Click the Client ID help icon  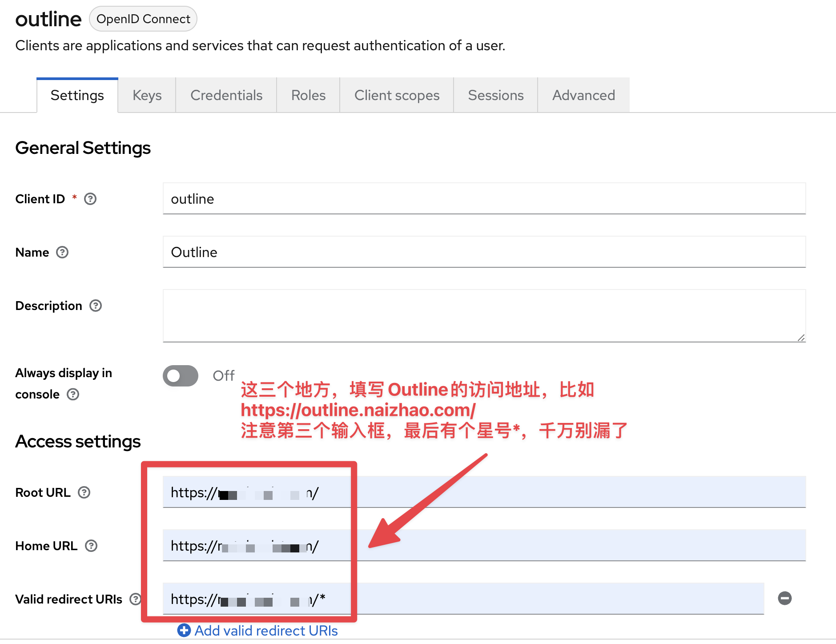[x=90, y=199]
